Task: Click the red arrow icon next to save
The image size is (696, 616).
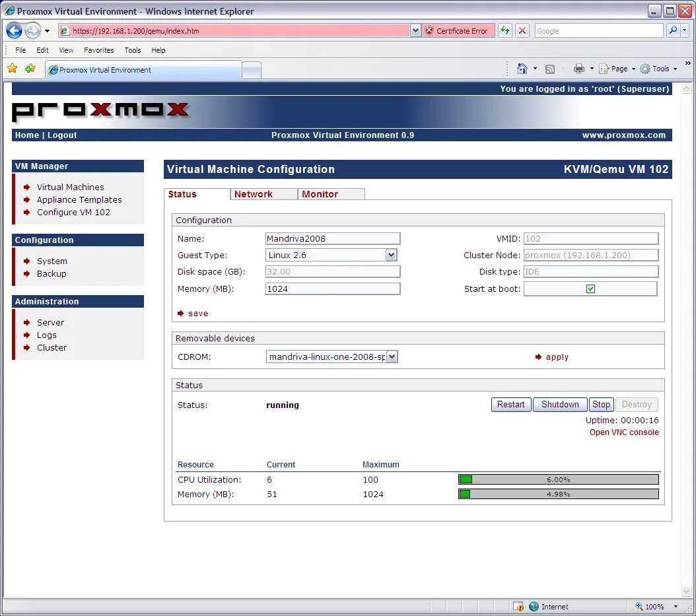Action: (181, 314)
